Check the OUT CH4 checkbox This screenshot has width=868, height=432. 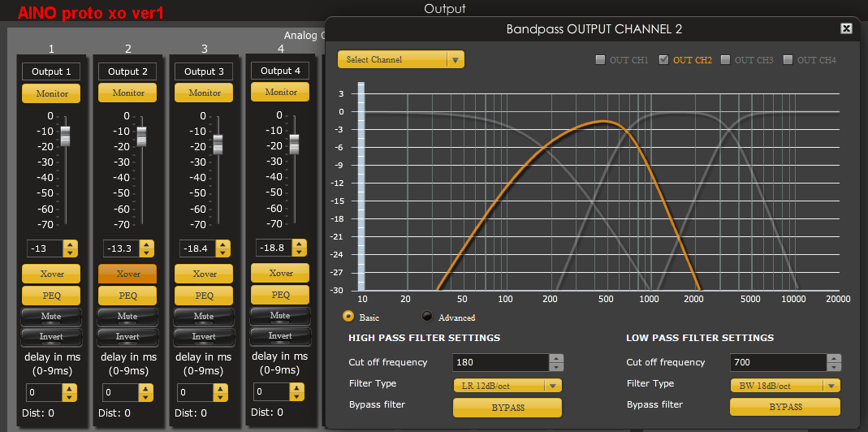(x=788, y=60)
